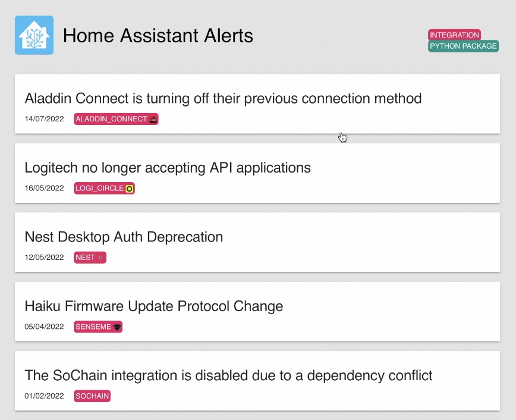Image resolution: width=516 pixels, height=420 pixels.
Task: Filter alerts by the INTEGRATION badge
Action: [454, 35]
